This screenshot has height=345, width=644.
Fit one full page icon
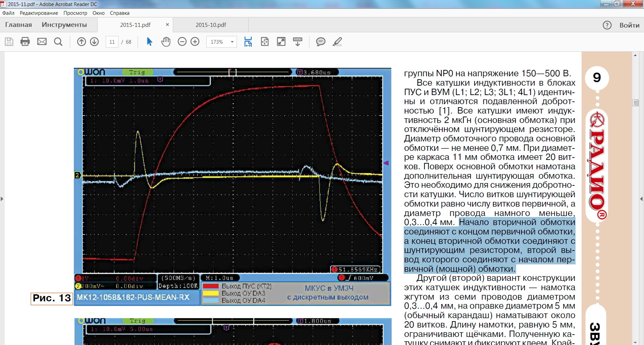tap(265, 42)
